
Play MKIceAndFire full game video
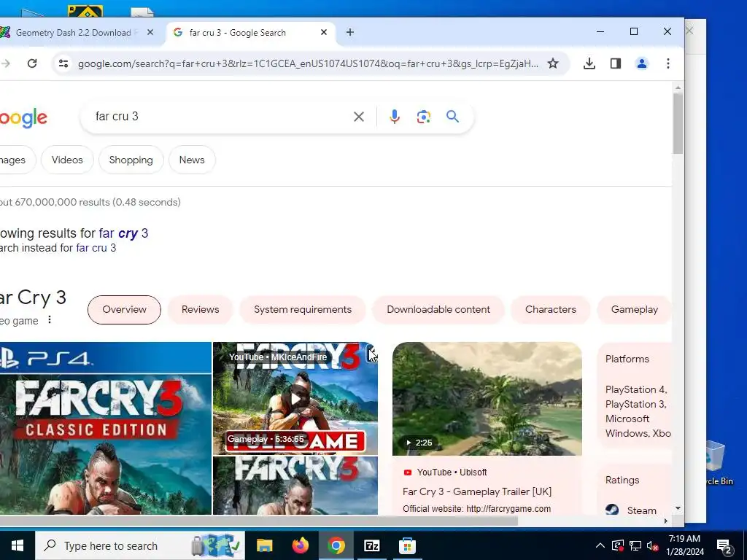[x=295, y=398]
